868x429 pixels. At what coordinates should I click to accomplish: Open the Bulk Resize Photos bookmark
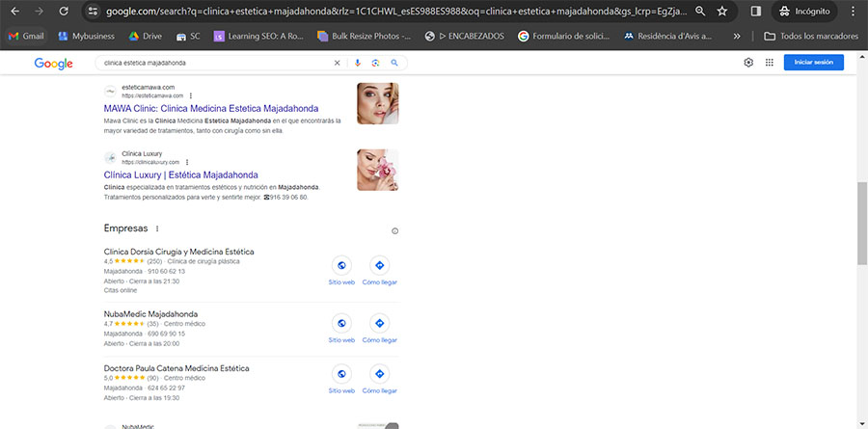coord(365,36)
